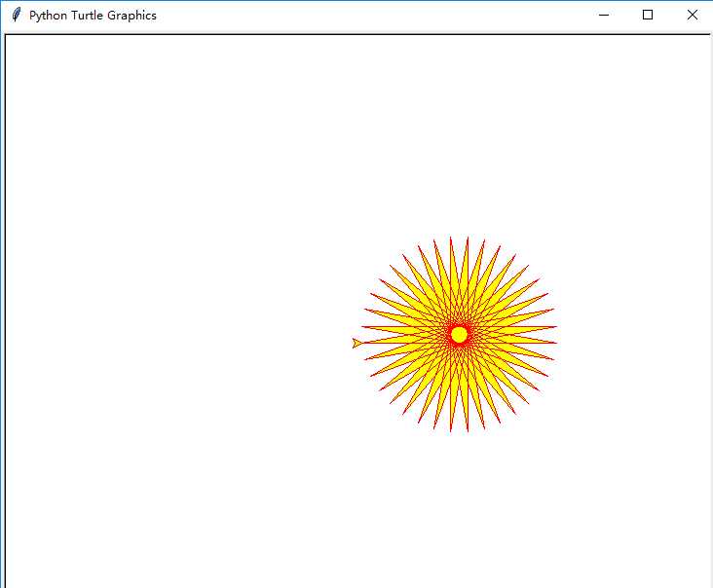Image resolution: width=713 pixels, height=588 pixels.
Task: Maximize the Python Turtle Graphics window
Action: pyautogui.click(x=648, y=15)
